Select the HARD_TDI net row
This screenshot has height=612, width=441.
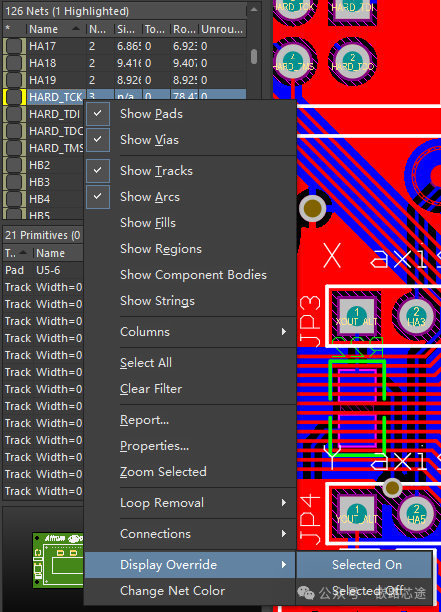(43, 114)
